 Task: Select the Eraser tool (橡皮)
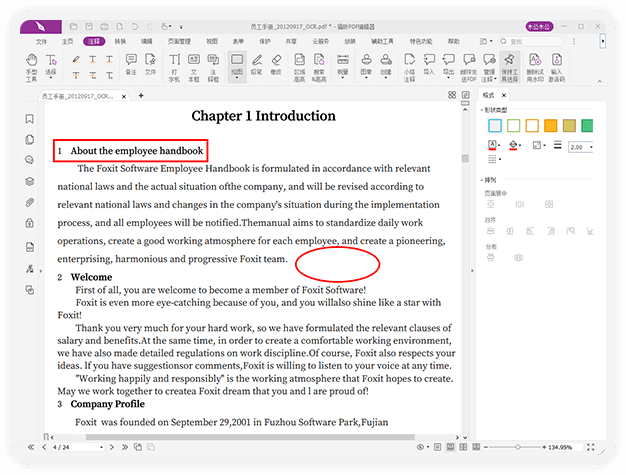[x=276, y=65]
